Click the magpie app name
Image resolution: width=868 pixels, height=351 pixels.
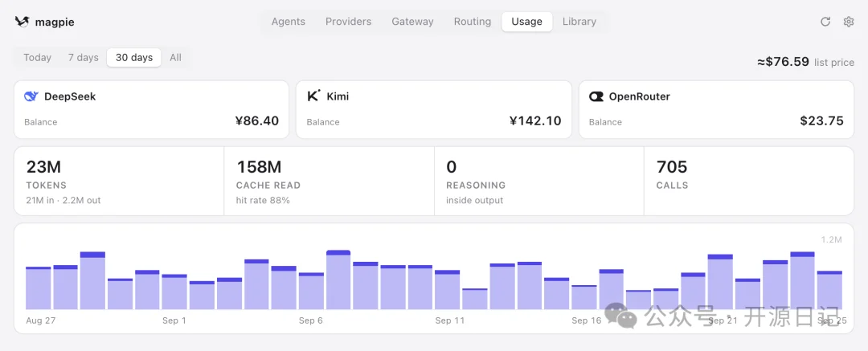(55, 22)
